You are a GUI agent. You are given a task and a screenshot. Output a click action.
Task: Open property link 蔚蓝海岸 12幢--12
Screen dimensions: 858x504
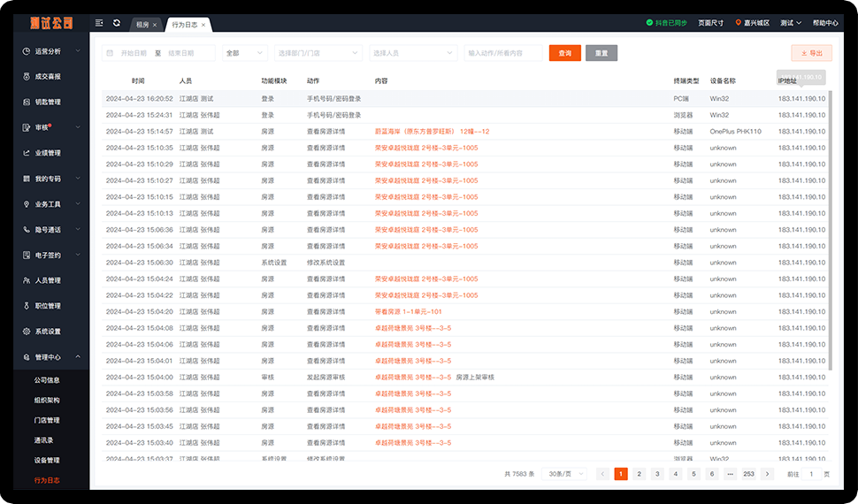432,132
